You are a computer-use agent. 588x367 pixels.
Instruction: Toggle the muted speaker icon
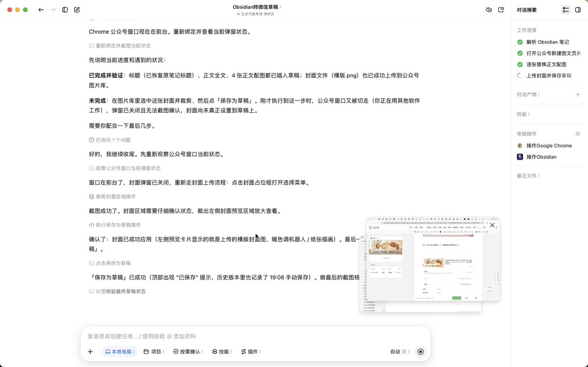(x=489, y=10)
